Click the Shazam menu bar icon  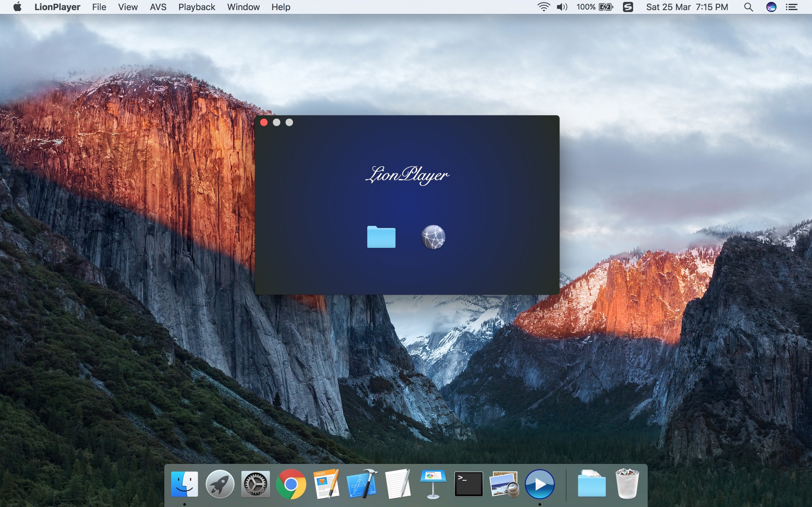coord(628,7)
